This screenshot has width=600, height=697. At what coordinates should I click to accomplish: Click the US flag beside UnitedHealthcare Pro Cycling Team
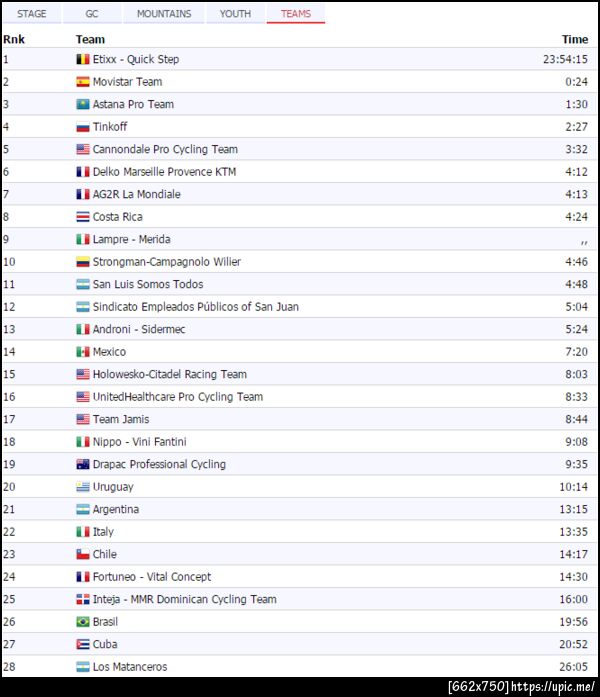pyautogui.click(x=83, y=397)
